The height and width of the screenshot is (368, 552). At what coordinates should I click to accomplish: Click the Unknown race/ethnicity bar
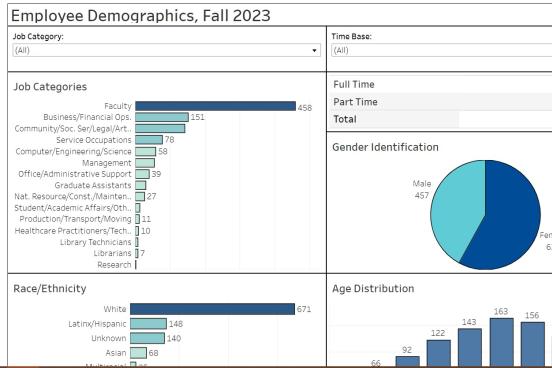tap(147, 338)
